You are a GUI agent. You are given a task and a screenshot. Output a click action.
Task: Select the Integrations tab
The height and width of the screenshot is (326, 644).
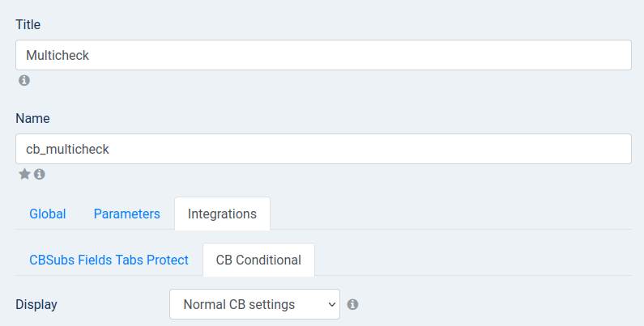click(222, 214)
